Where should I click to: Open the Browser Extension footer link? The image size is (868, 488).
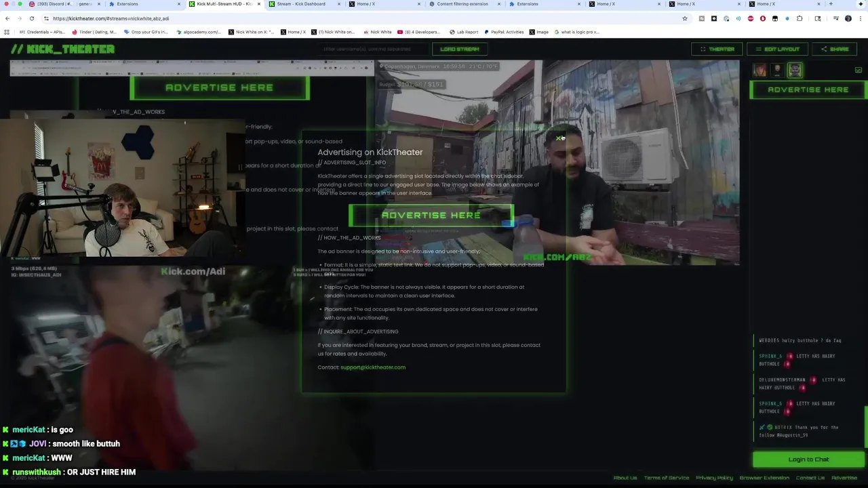point(764,478)
